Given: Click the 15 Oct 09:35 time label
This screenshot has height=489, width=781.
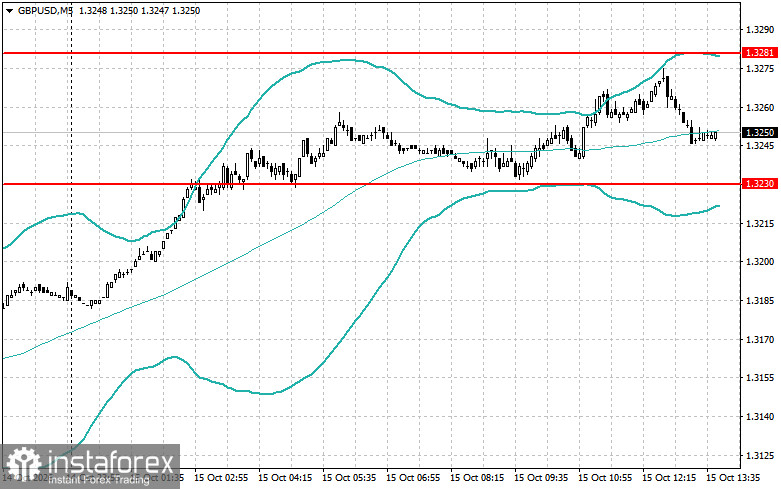Looking at the screenshot, I should [x=541, y=478].
